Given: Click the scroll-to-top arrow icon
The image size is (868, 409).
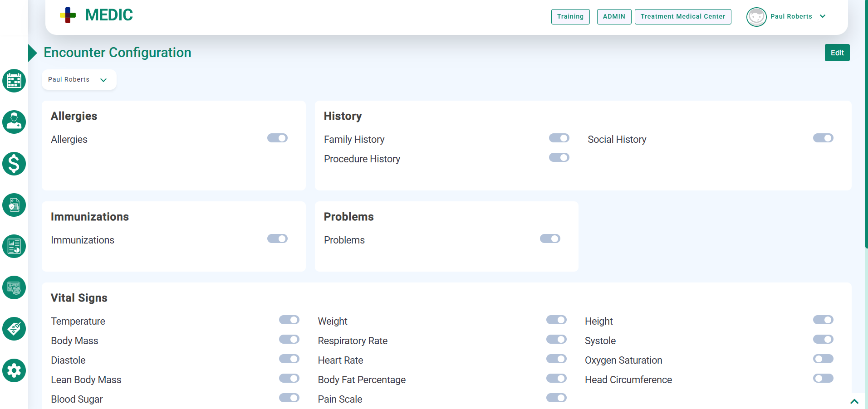Looking at the screenshot, I should pyautogui.click(x=854, y=401).
